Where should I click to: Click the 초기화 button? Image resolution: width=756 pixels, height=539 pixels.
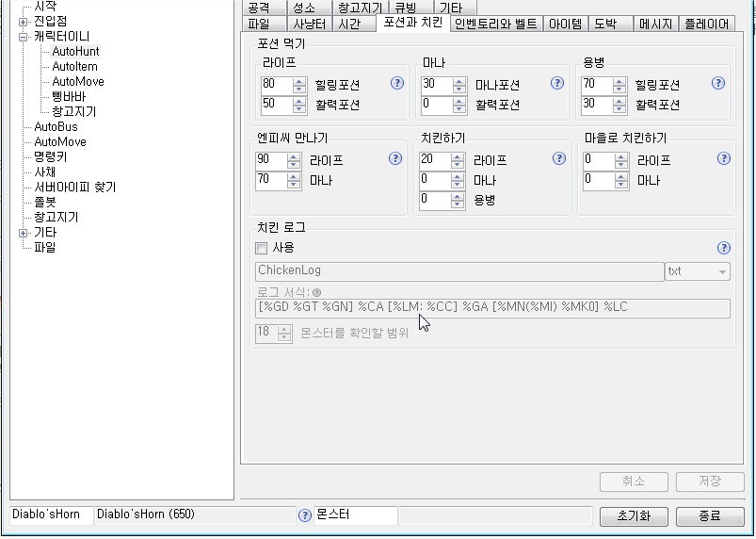634,516
